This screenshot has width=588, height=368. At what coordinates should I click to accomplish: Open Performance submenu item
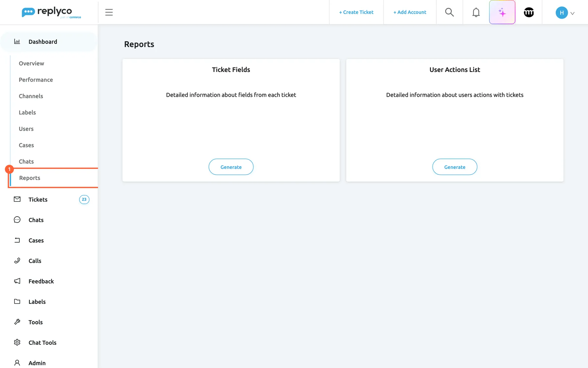pos(36,80)
